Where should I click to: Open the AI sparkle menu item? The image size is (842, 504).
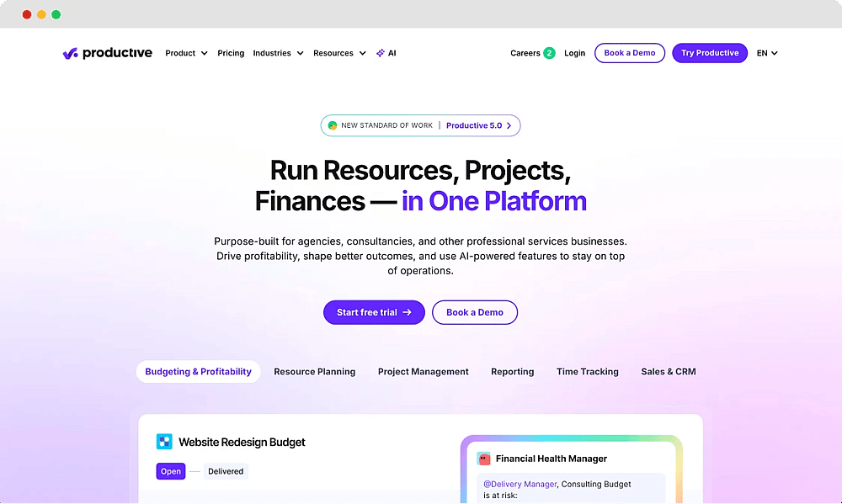point(386,53)
